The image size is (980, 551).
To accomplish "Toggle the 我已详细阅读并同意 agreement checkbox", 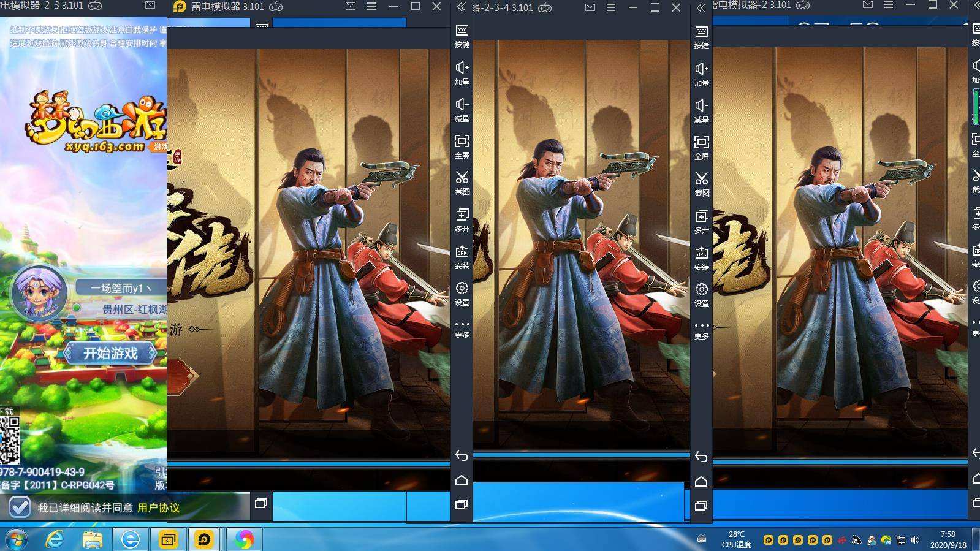I will [x=20, y=507].
